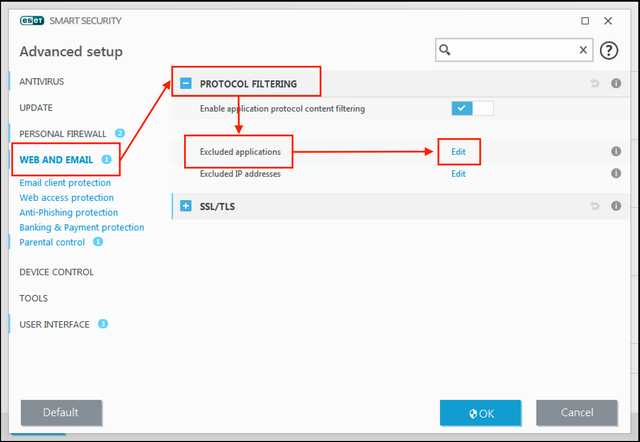The image size is (640, 442).
Task: Select Personal Firewall in sidebar
Action: [64, 133]
